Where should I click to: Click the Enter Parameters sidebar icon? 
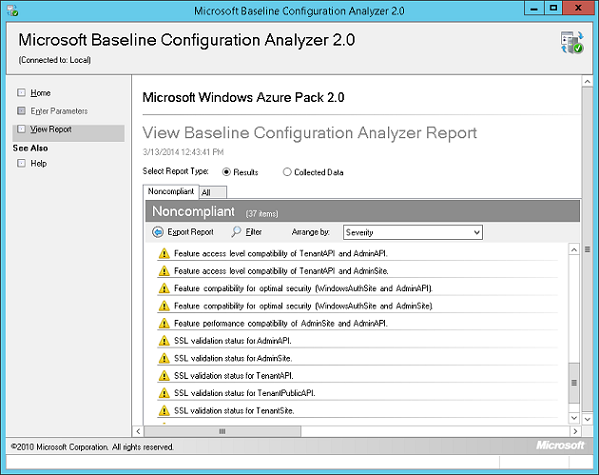(x=21, y=111)
